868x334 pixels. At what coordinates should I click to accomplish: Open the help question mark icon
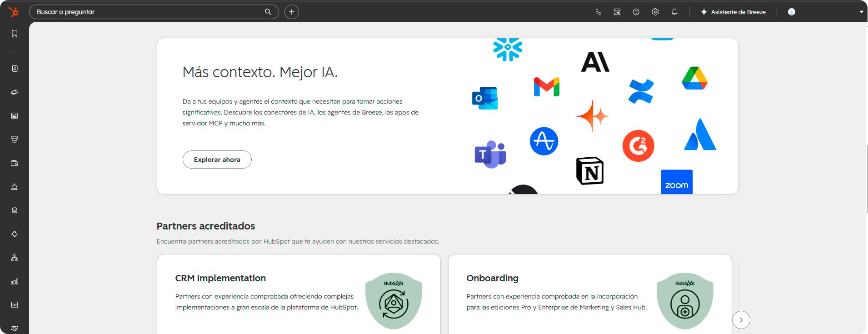[636, 12]
